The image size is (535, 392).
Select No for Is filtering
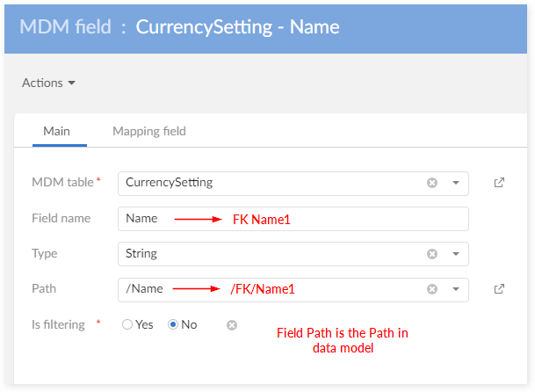click(x=173, y=324)
